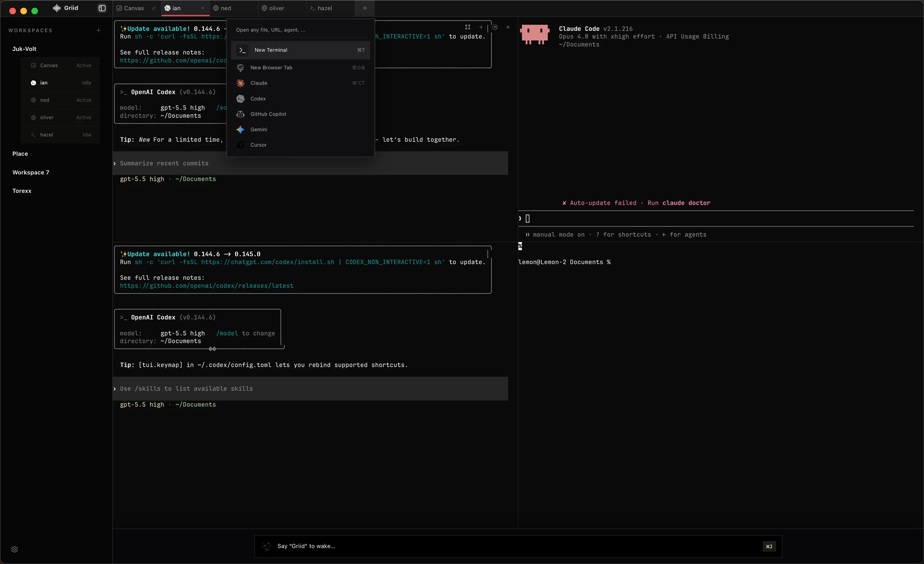
Task: Expand the Place workspace
Action: 20,154
